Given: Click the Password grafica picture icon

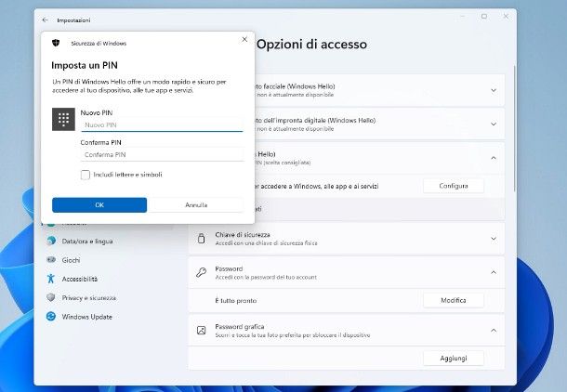Looking at the screenshot, I should [x=201, y=330].
